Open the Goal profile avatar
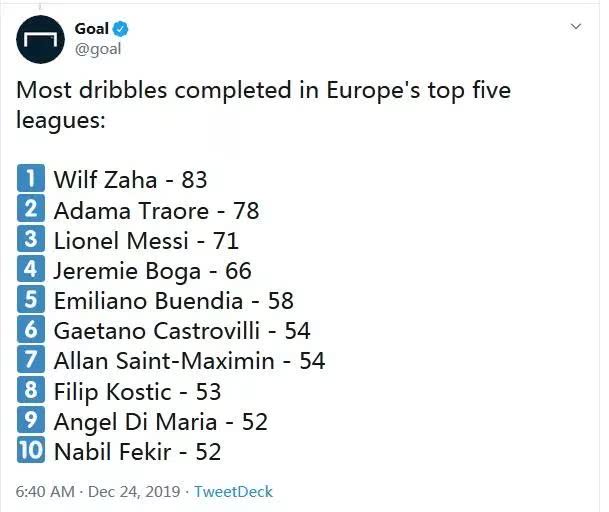Screen dimensions: 609x512 pyautogui.click(x=40, y=39)
